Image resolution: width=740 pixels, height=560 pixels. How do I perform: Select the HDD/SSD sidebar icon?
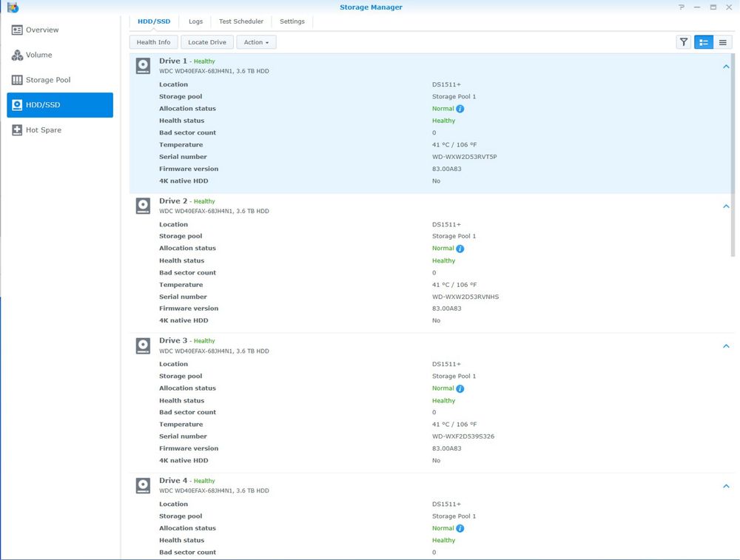point(17,105)
